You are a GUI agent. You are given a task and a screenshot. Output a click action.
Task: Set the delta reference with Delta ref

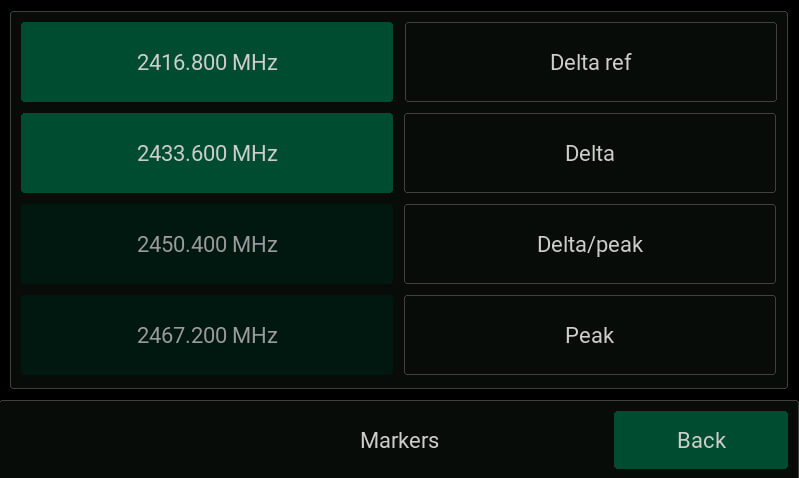pyautogui.click(x=590, y=62)
